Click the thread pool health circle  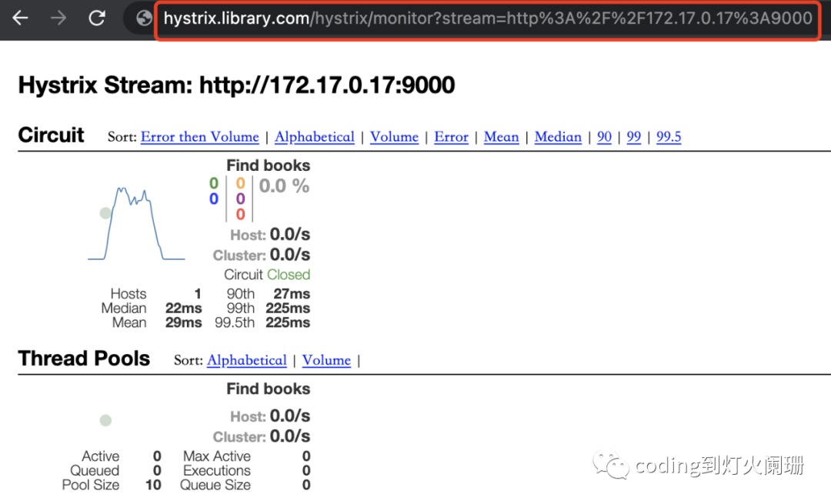point(105,420)
